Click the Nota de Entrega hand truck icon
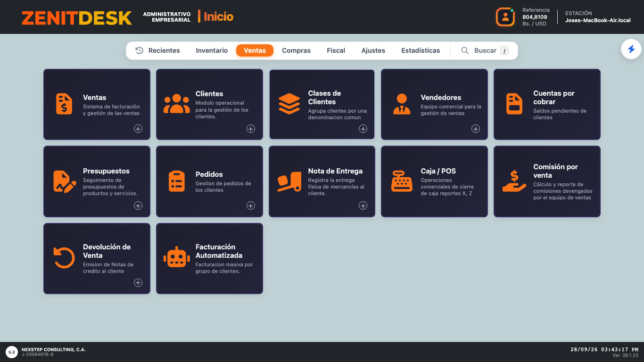Viewport: 644px width, 362px height. pyautogui.click(x=289, y=181)
